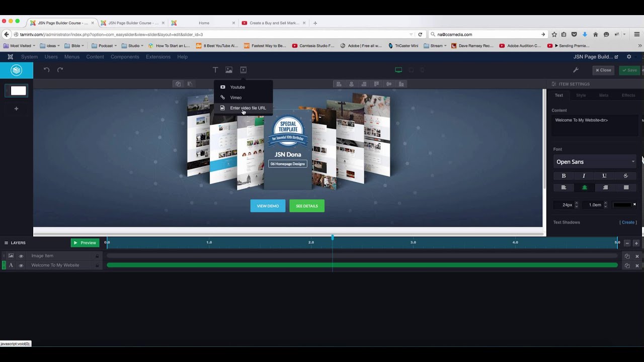Image resolution: width=644 pixels, height=362 pixels.
Task: Duplicate the Image Item layer
Action: [x=627, y=256]
